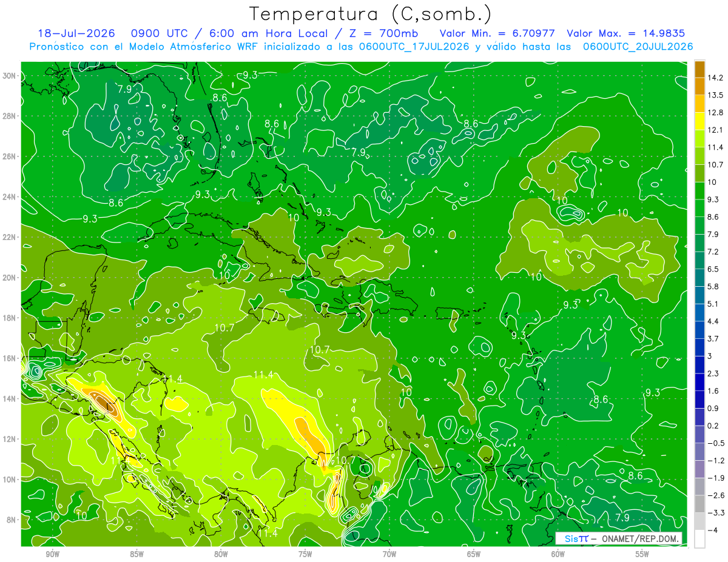Click the "Valor Min. = 6.70977" value
The image size is (728, 562).
(x=497, y=33)
